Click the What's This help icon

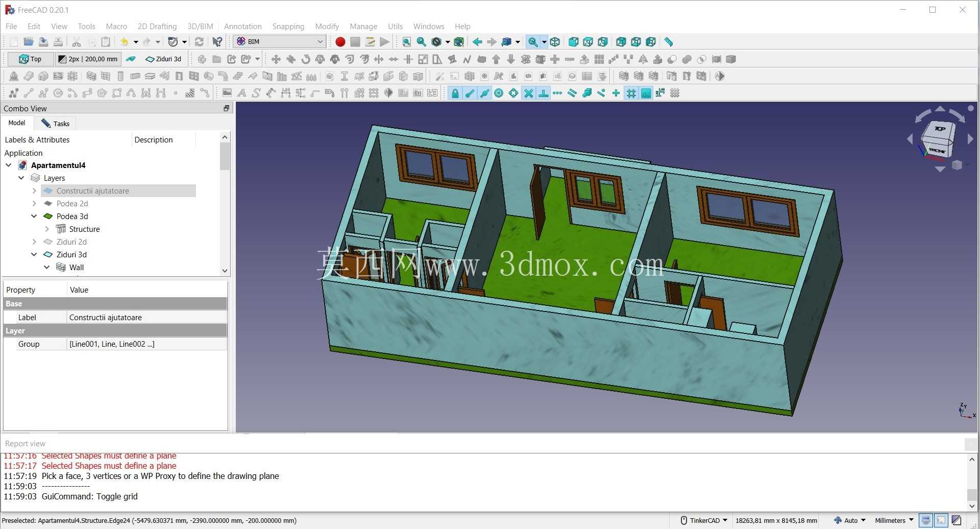(x=217, y=42)
